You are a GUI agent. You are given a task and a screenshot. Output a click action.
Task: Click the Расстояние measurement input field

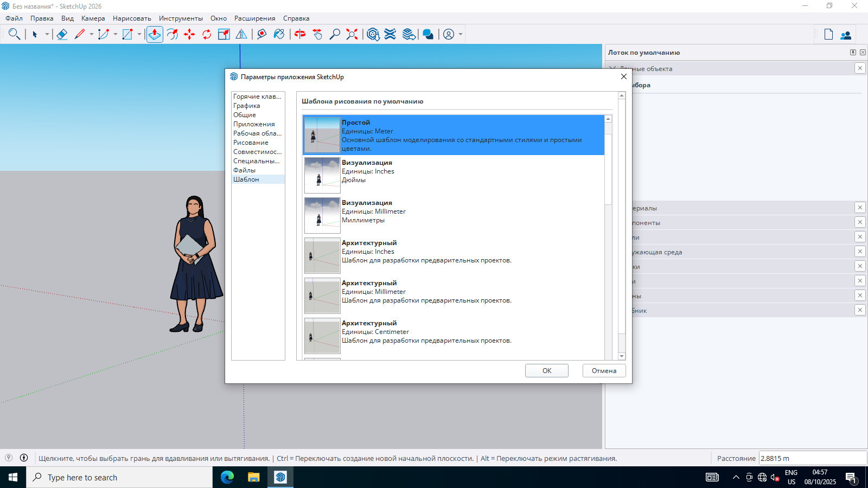tap(812, 458)
